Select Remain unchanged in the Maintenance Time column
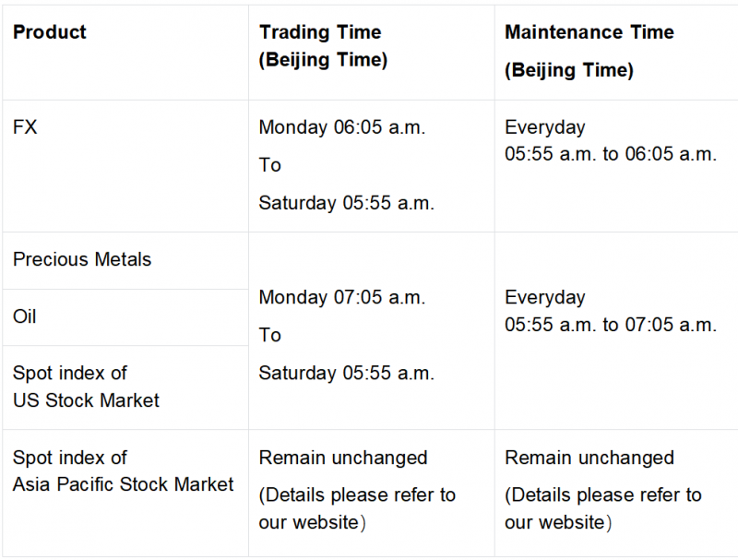This screenshot has height=560, width=738. (x=589, y=458)
